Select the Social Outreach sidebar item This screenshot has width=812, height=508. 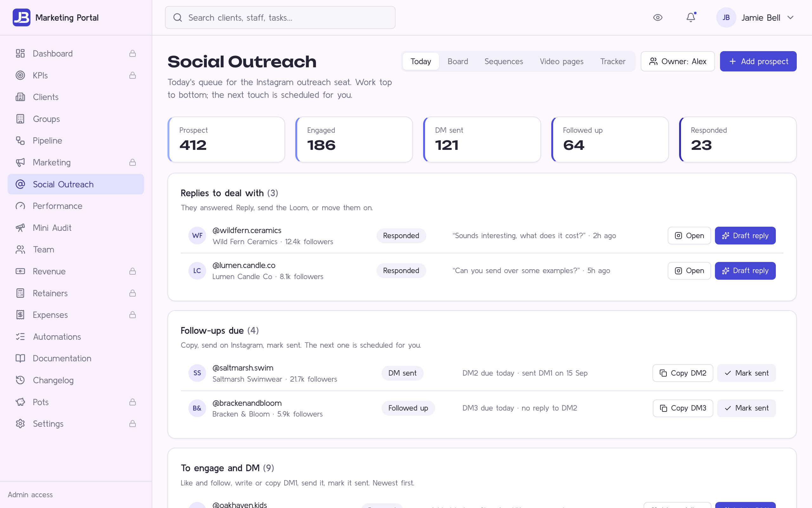[x=76, y=184]
